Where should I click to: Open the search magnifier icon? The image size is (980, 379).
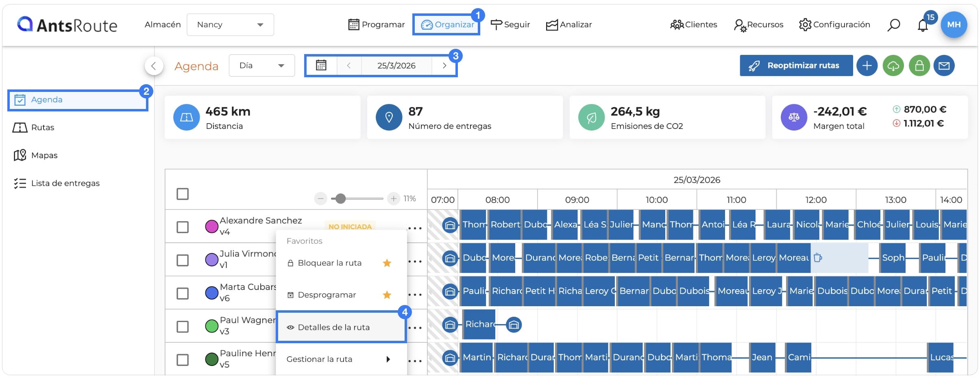[893, 25]
